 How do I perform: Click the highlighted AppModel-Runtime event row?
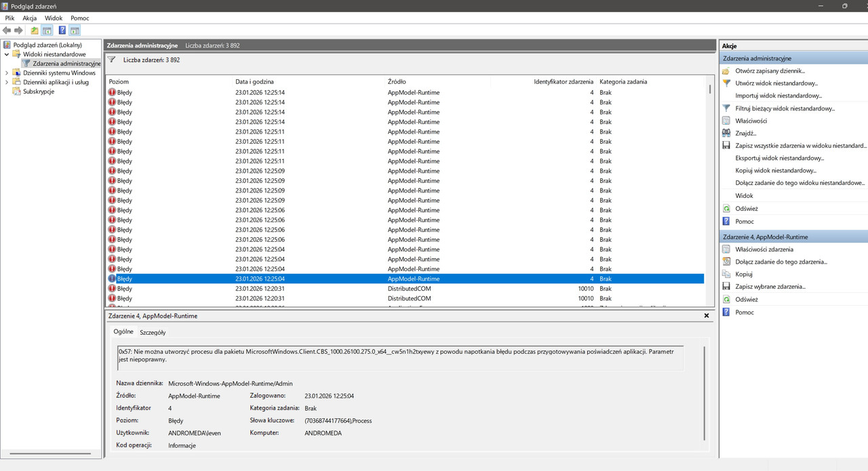click(406, 279)
